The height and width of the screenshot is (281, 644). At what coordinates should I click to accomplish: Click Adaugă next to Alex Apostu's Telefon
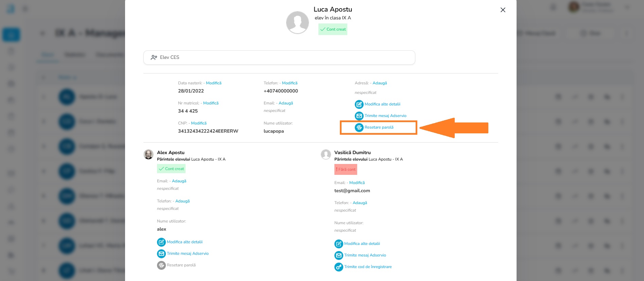point(182,201)
